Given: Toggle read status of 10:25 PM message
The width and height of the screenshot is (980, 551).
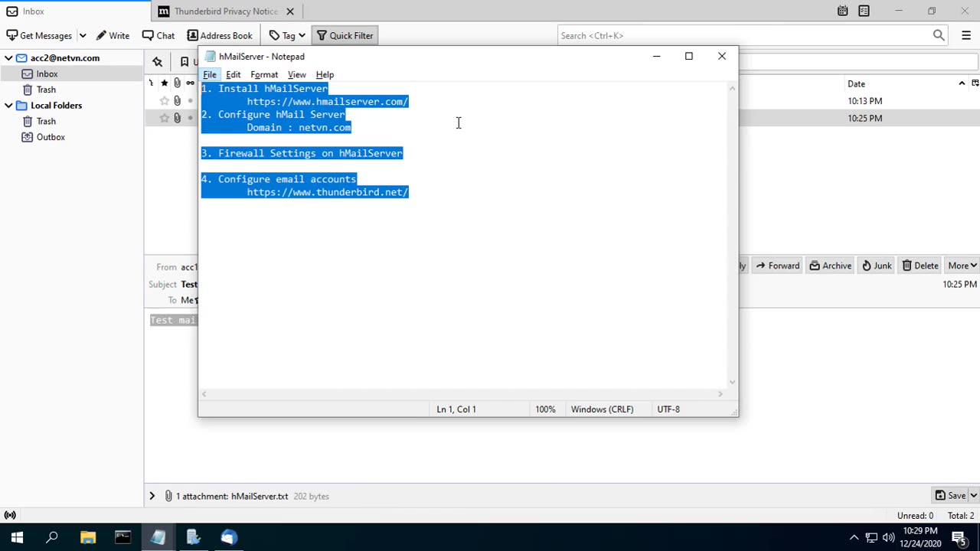Looking at the screenshot, I should (190, 118).
